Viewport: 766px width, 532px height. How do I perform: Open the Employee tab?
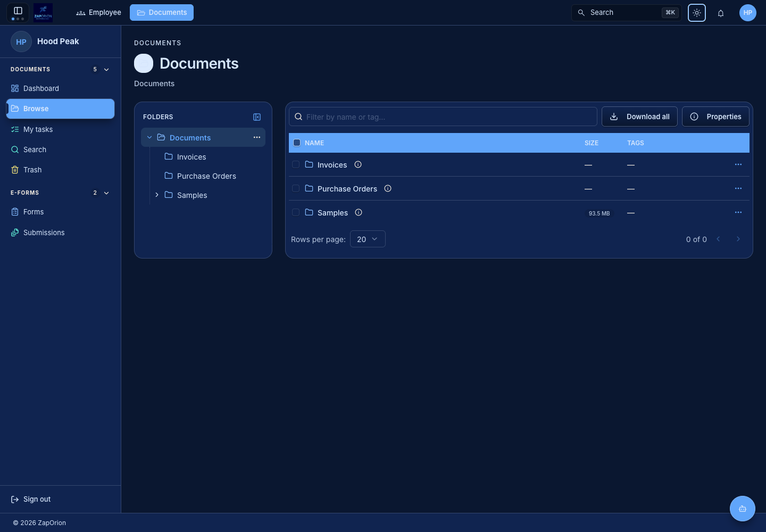point(98,13)
